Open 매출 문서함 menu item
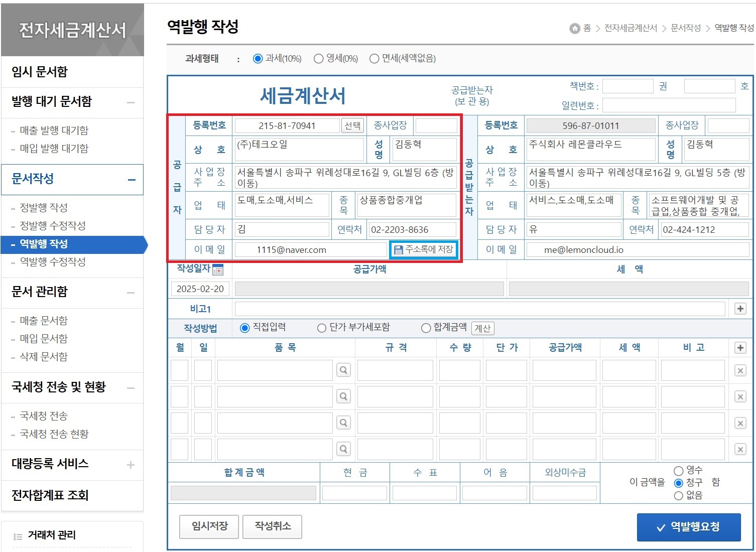This screenshot has width=756, height=552. click(44, 321)
